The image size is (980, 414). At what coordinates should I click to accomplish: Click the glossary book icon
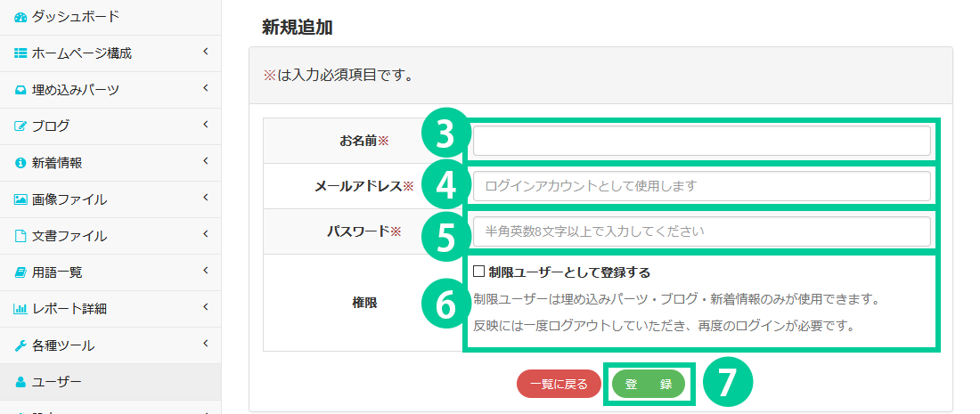point(20,272)
